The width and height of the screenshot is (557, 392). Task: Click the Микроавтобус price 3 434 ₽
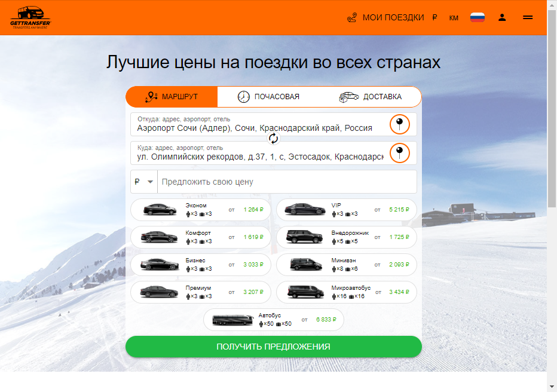(x=399, y=292)
